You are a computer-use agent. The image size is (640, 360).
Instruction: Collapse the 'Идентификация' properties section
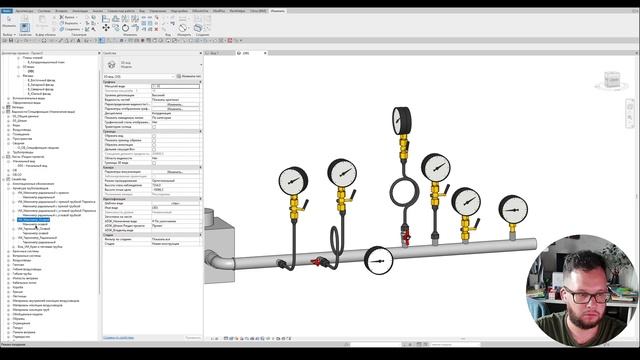(200, 199)
